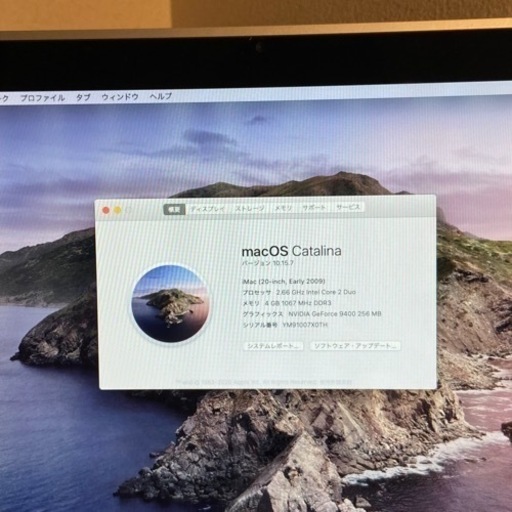
Task: Click the macOS Catalina title text
Action: (291, 251)
